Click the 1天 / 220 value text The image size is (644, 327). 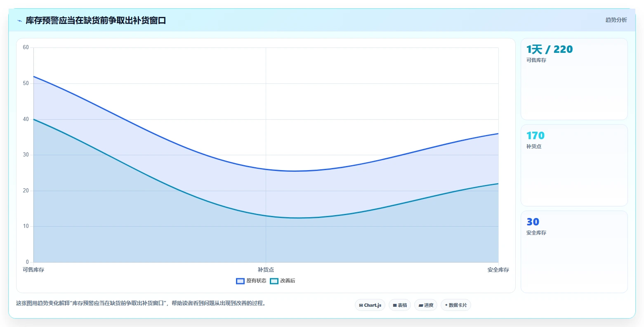(x=550, y=50)
